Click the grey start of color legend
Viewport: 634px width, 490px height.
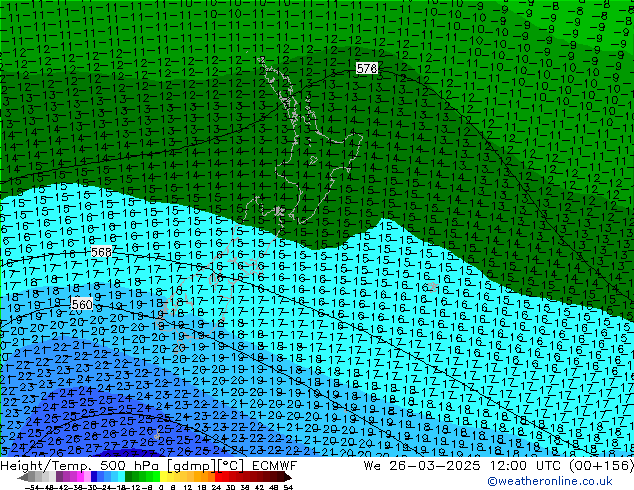(x=28, y=476)
